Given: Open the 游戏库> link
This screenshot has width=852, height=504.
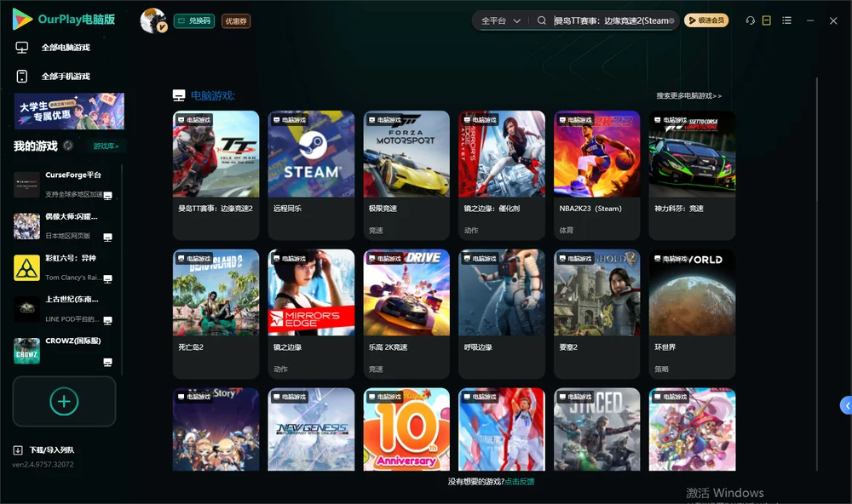Looking at the screenshot, I should click(x=106, y=146).
